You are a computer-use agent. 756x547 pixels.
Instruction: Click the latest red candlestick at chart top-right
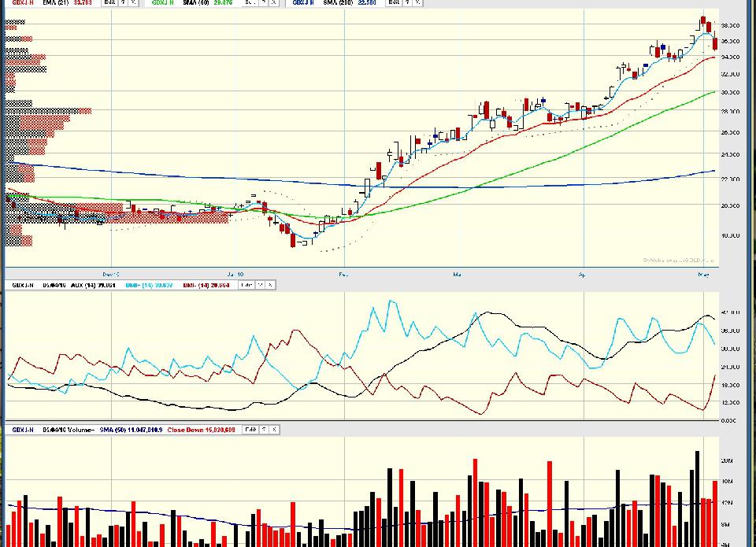pos(715,43)
